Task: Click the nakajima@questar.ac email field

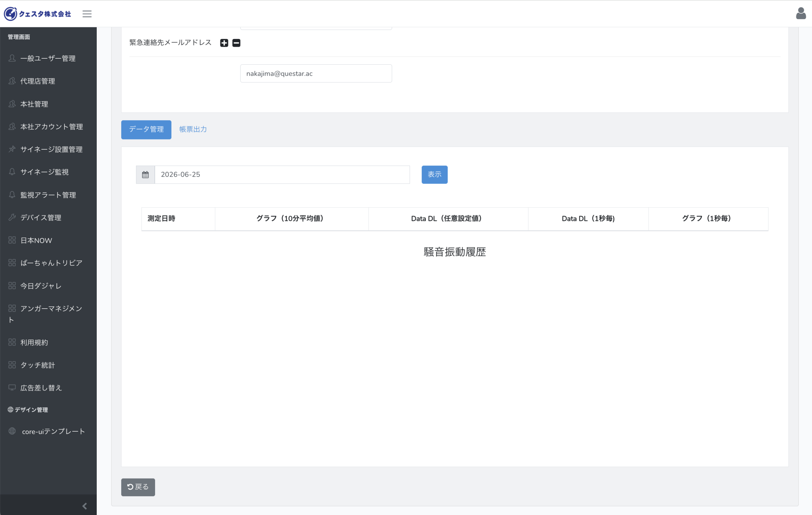Action: tap(316, 74)
